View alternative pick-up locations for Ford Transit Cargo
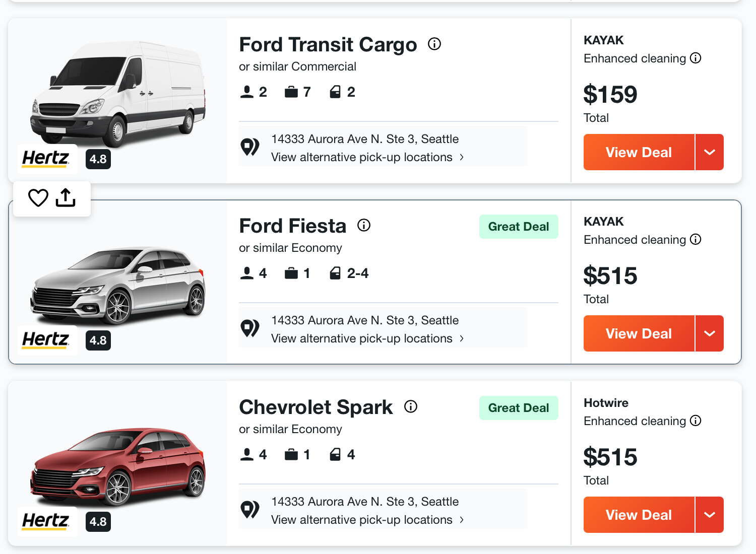Image resolution: width=756 pixels, height=554 pixels. (x=367, y=157)
